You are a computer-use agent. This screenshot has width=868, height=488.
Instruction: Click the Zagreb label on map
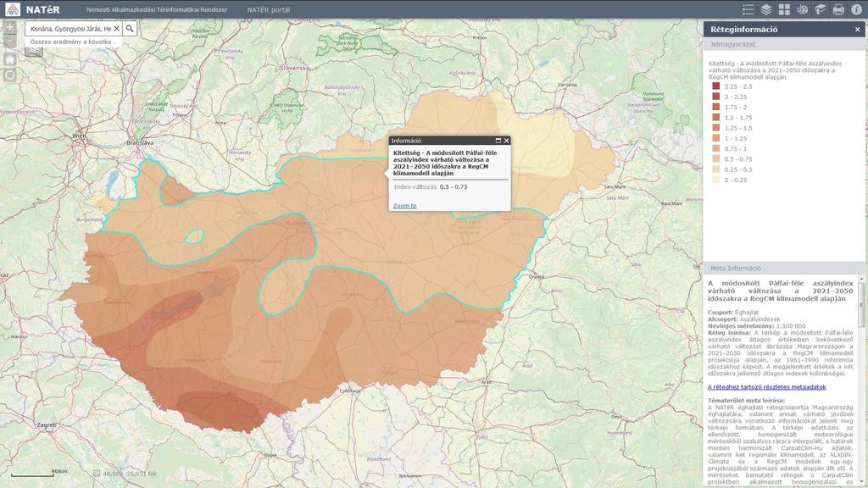point(47,425)
